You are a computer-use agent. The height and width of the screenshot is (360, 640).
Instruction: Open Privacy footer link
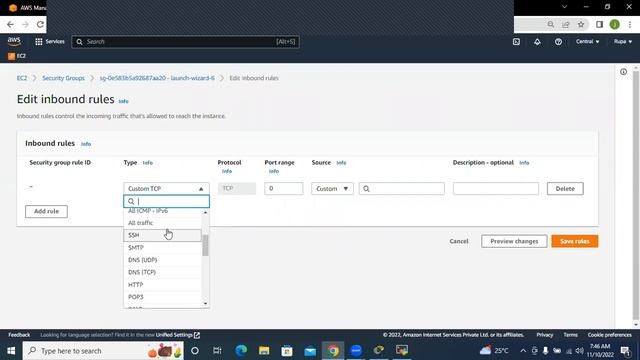point(544,335)
